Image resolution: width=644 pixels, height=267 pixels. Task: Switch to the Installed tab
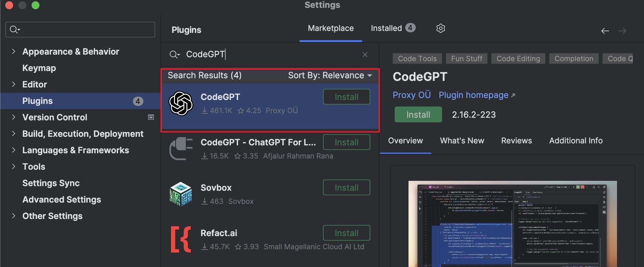pyautogui.click(x=393, y=28)
